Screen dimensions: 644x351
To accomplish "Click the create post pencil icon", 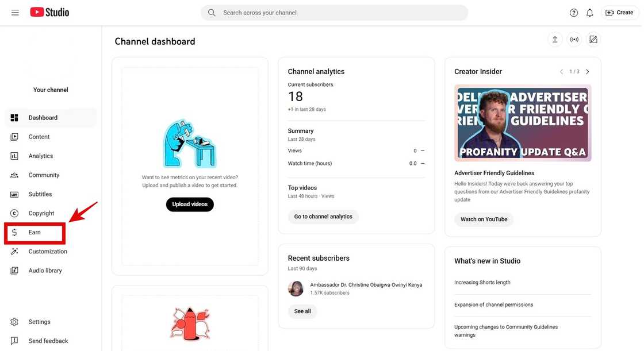I will click(x=593, y=40).
